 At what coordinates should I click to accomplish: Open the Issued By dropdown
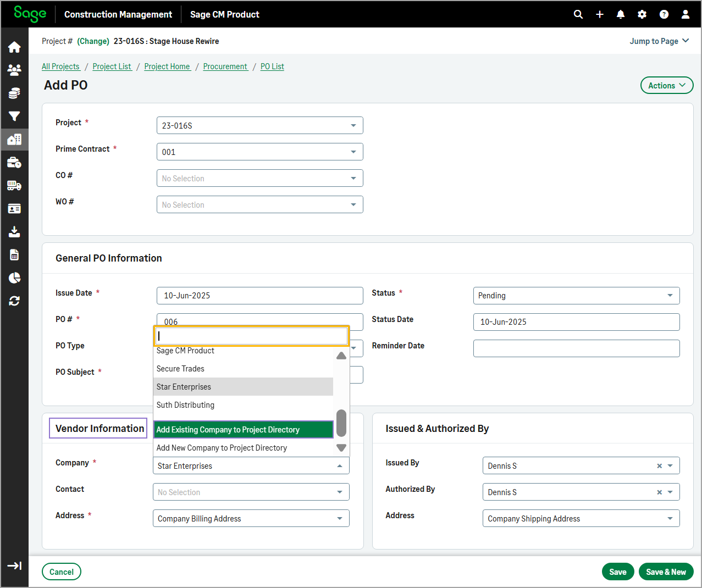pos(581,465)
